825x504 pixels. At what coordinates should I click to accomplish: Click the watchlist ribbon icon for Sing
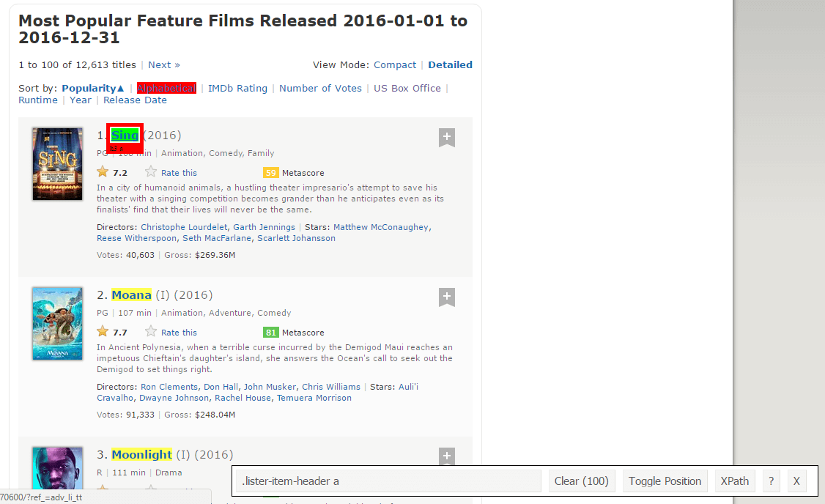click(x=447, y=137)
